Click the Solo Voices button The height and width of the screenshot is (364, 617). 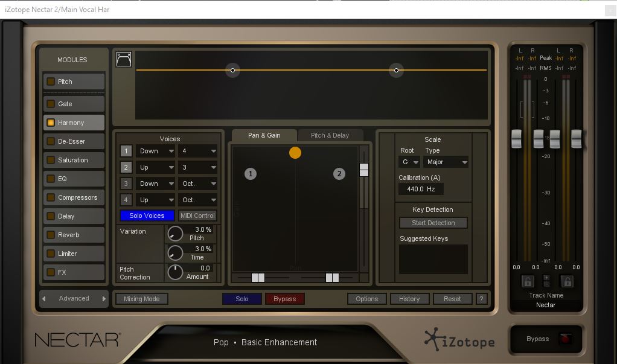tap(147, 216)
